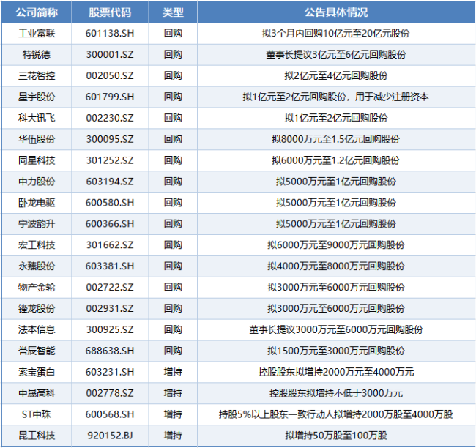Select stock code 002778.SZ
The width and height of the screenshot is (476, 448).
110,393
